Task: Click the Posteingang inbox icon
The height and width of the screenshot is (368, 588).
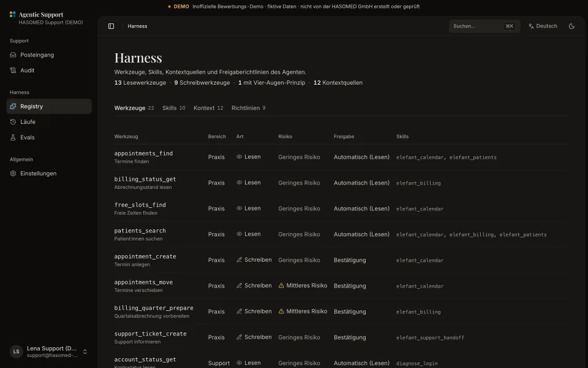Action: (x=13, y=55)
